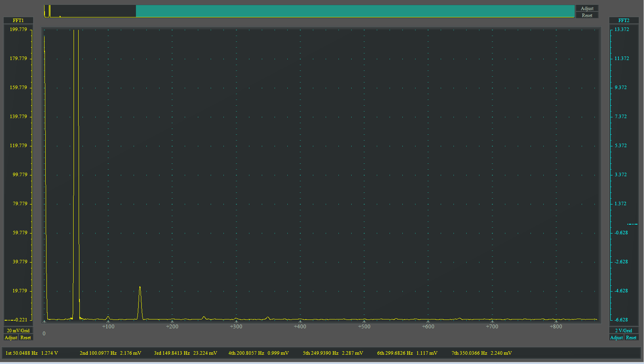
Task: Click the +400 frequency axis marker
Action: [300, 326]
